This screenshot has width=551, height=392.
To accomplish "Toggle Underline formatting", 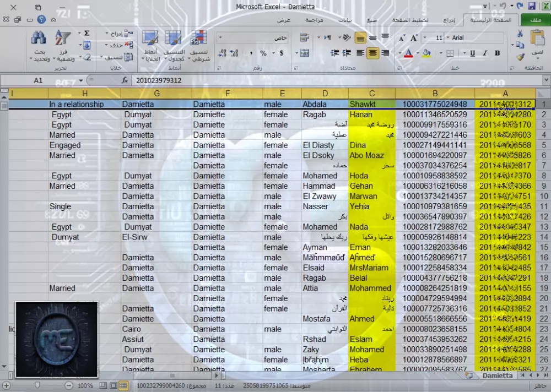I will click(x=473, y=53).
